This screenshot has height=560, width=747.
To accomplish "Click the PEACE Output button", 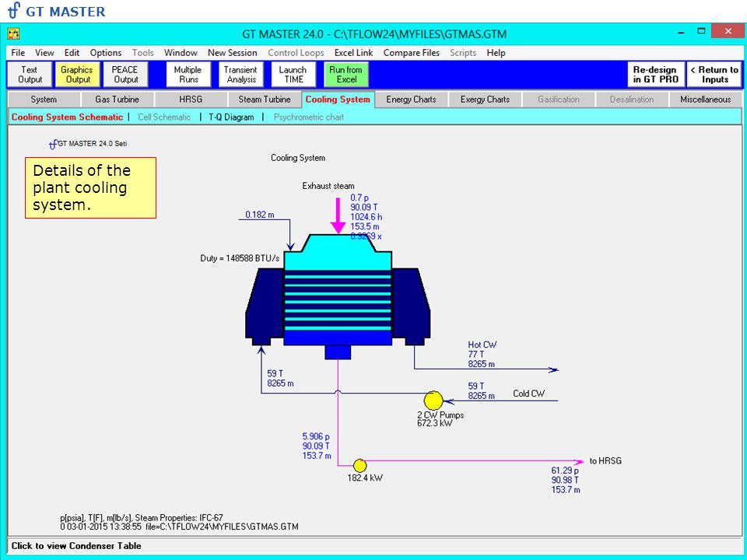I will click(126, 75).
